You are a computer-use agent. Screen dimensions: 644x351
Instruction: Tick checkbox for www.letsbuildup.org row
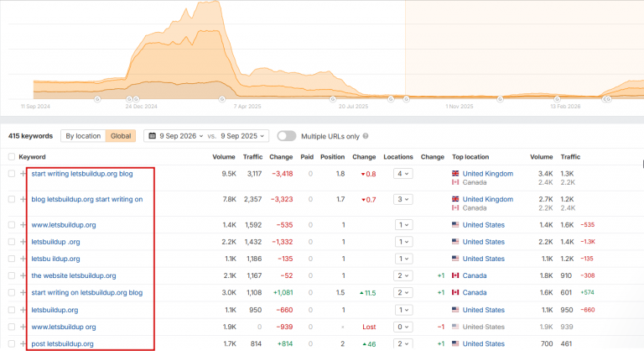[12, 225]
